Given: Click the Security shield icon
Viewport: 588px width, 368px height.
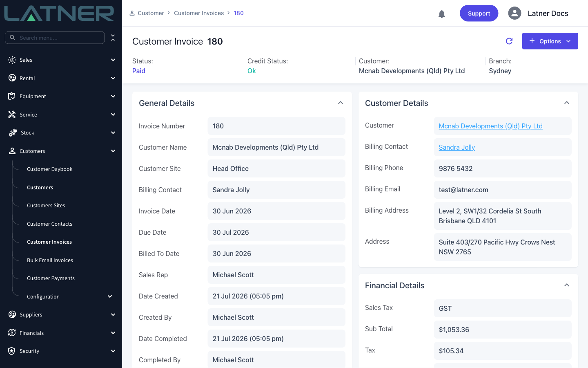Looking at the screenshot, I should coord(12,351).
